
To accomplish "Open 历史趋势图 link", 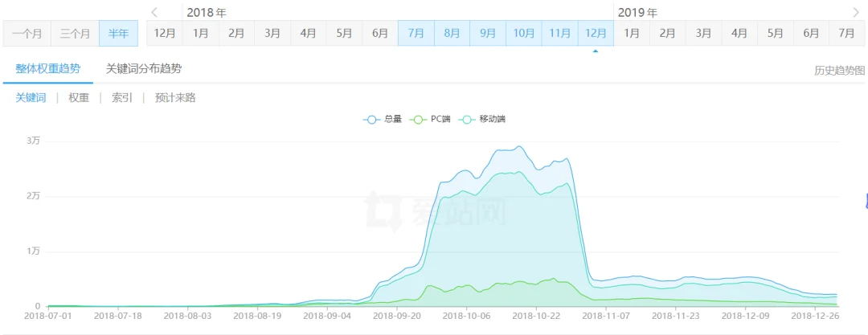I will [839, 71].
